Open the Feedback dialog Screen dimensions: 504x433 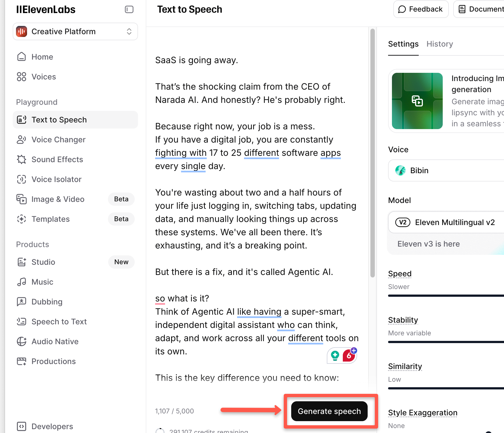pyautogui.click(x=420, y=9)
